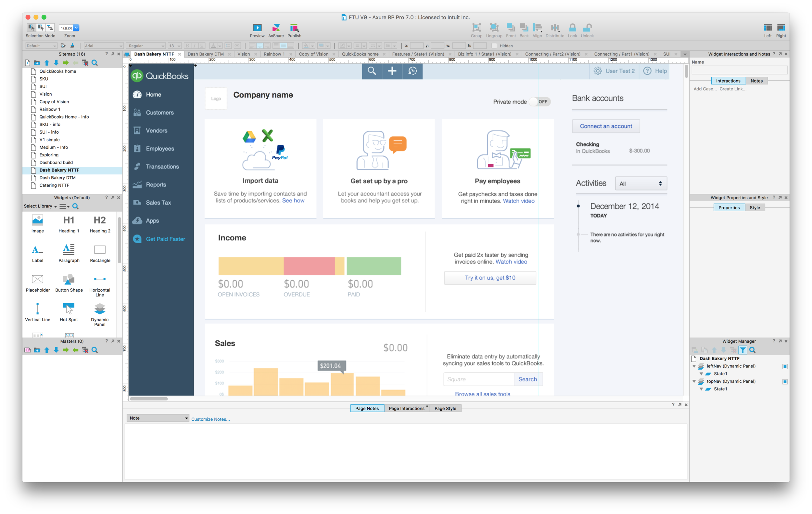Toggle center text alignment button
The width and height of the screenshot is (812, 514).
(260, 46)
